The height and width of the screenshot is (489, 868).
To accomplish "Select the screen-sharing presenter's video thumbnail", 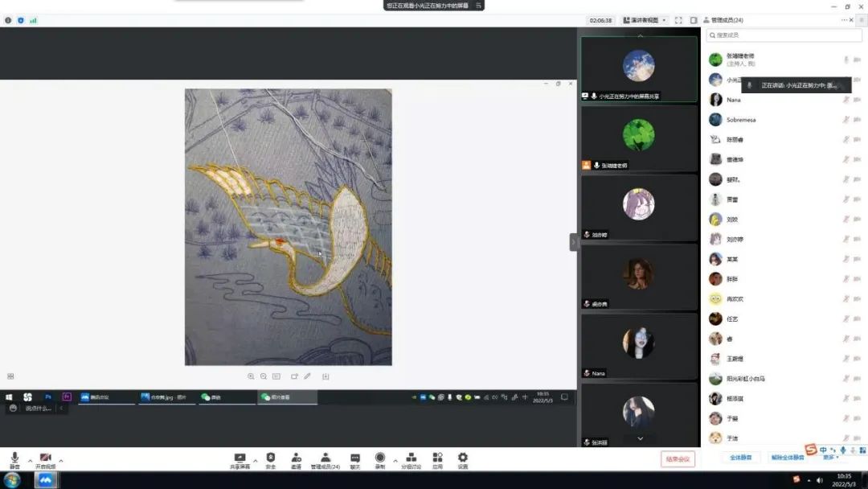I will [x=639, y=69].
